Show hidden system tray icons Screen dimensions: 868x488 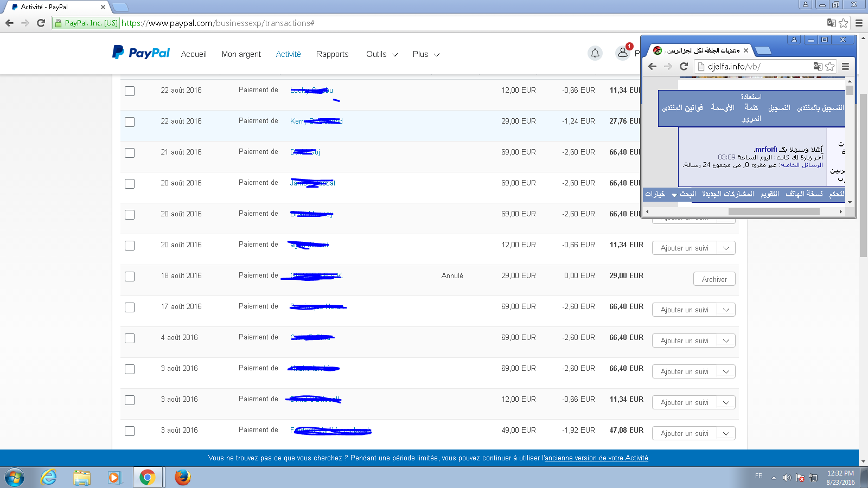(x=774, y=478)
